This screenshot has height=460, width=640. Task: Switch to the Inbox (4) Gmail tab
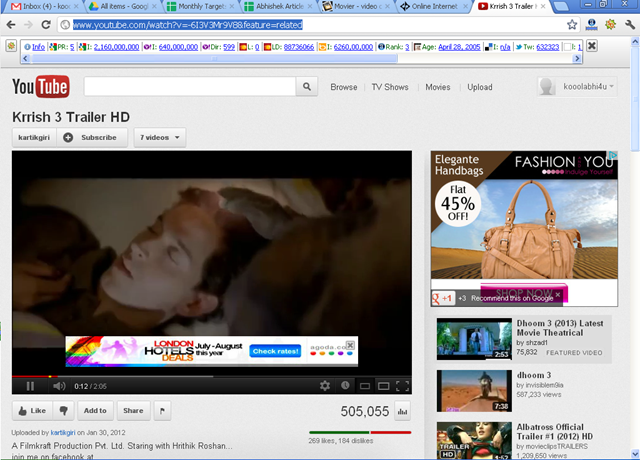[x=44, y=6]
